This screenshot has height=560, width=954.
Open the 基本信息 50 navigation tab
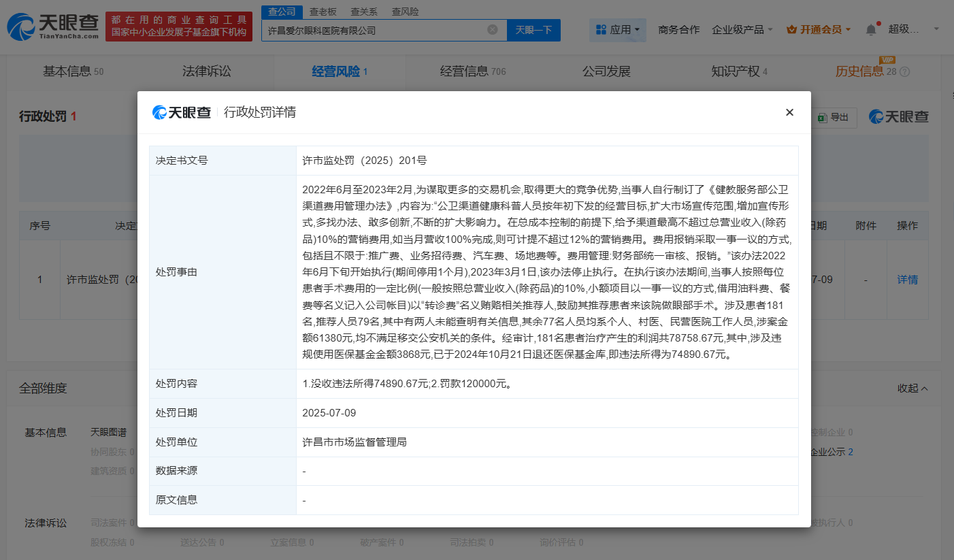[73, 71]
